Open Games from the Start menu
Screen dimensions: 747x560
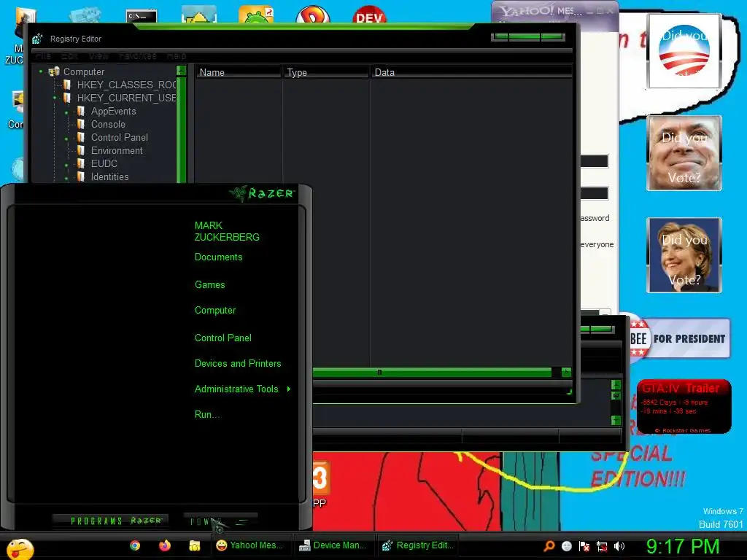point(209,285)
